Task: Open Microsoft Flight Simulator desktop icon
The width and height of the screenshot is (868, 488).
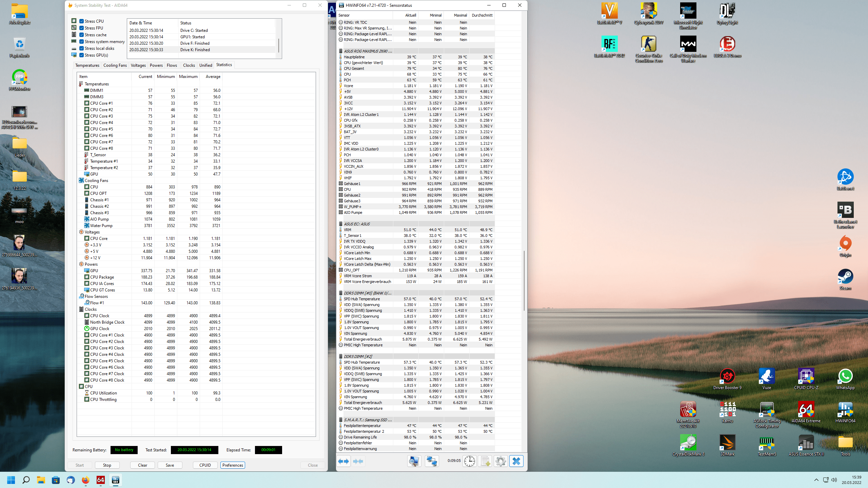Action: click(x=688, y=16)
